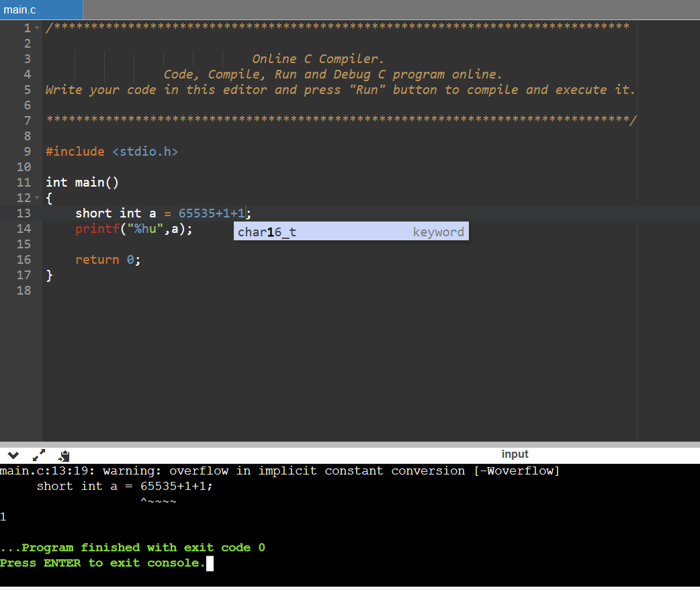Click console output value '1'
This screenshot has width=700, height=590.
pyautogui.click(x=3, y=517)
